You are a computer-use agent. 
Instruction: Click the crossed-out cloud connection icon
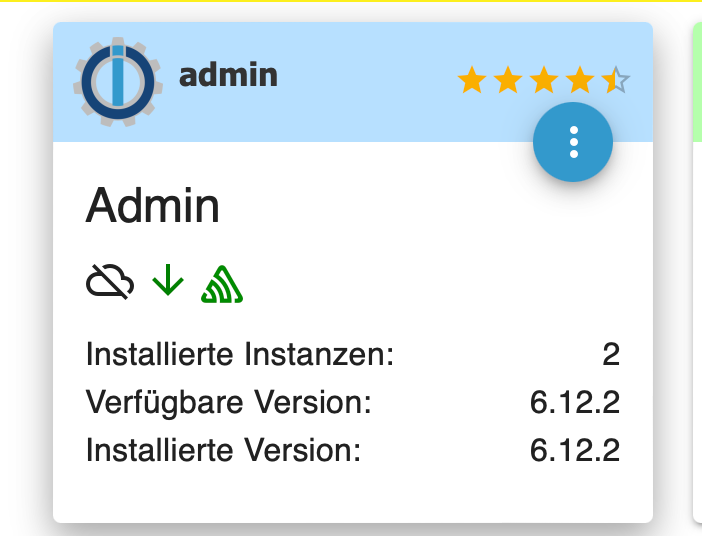pos(110,284)
